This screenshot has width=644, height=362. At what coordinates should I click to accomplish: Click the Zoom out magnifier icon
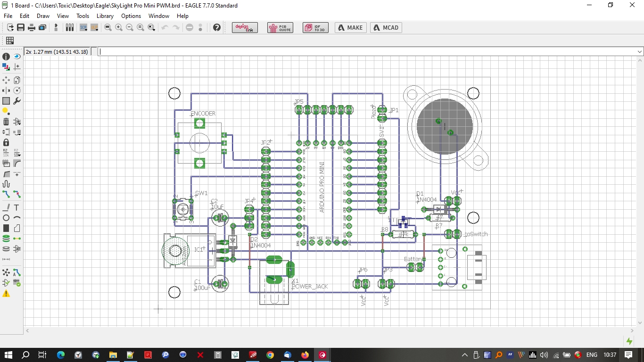[x=130, y=28]
